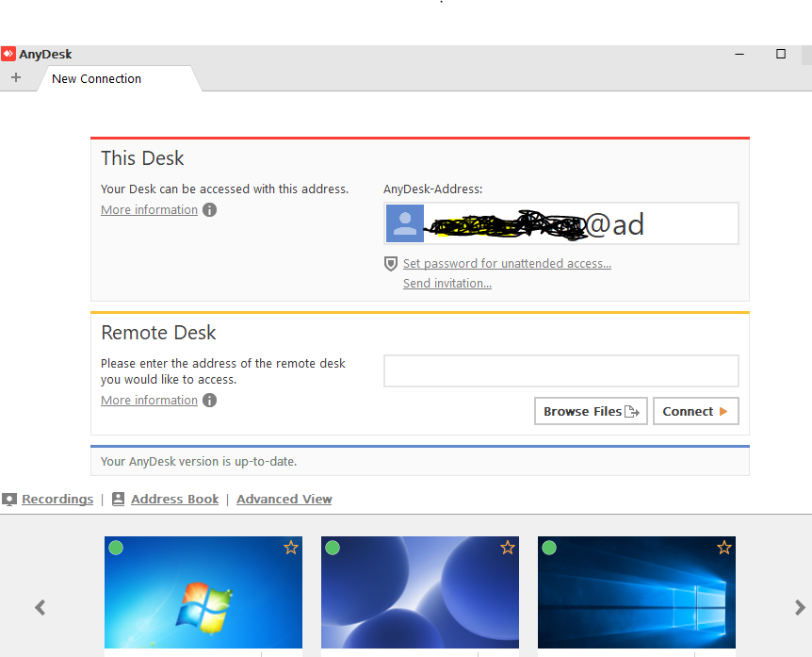Minimize the AnyDesk window
Screen dimensions: 812x657
click(x=739, y=54)
